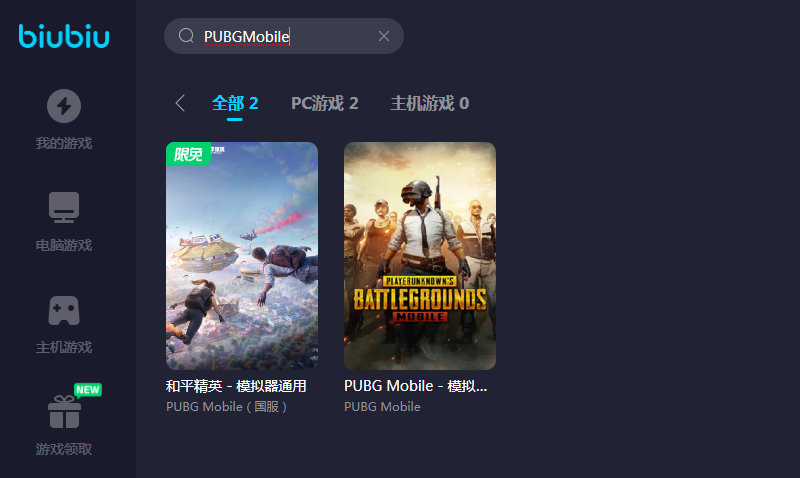
Task: Select the computer games monitor icon
Action: coord(64,207)
